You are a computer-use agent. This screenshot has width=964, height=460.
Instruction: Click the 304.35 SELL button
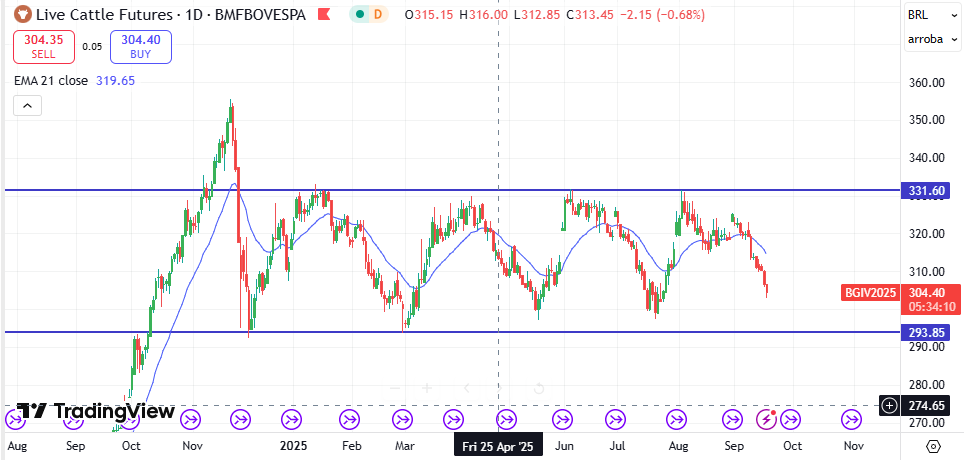click(44, 47)
